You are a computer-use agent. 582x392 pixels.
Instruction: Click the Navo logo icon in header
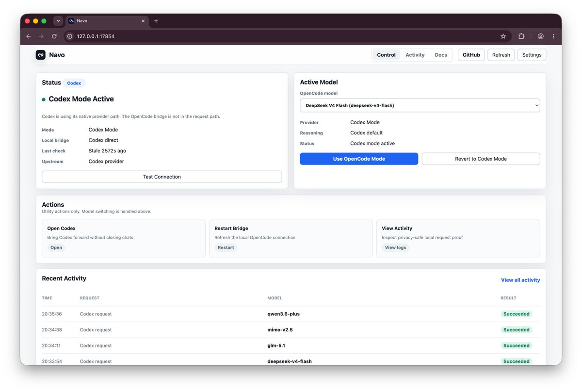pos(41,55)
